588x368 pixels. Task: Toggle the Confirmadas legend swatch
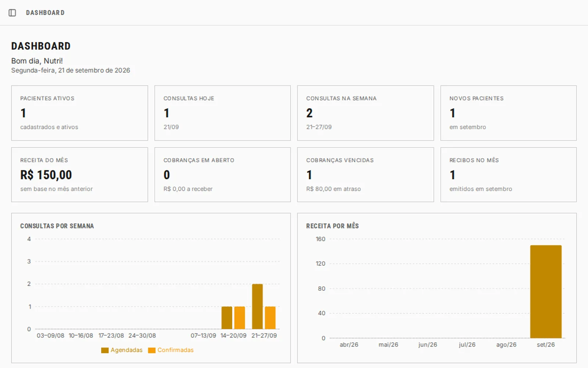coord(152,350)
